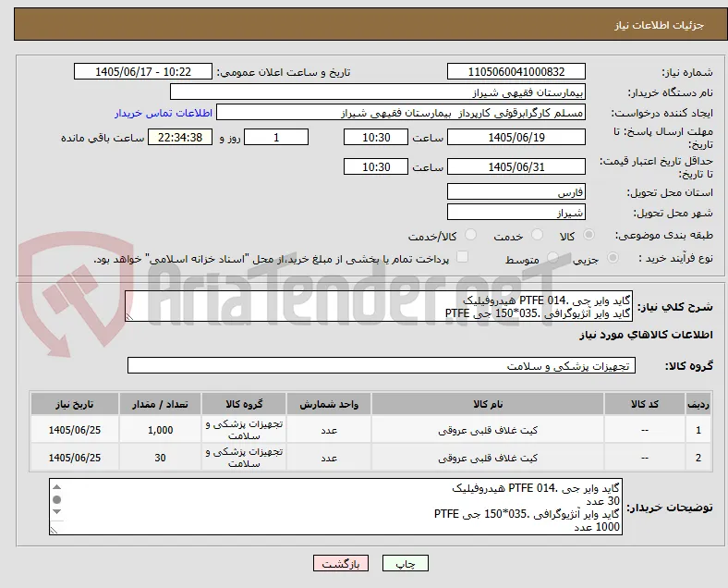The width and height of the screenshot is (728, 588).
Task: Click the تاریخ نیاز column header
Action: pos(74,404)
